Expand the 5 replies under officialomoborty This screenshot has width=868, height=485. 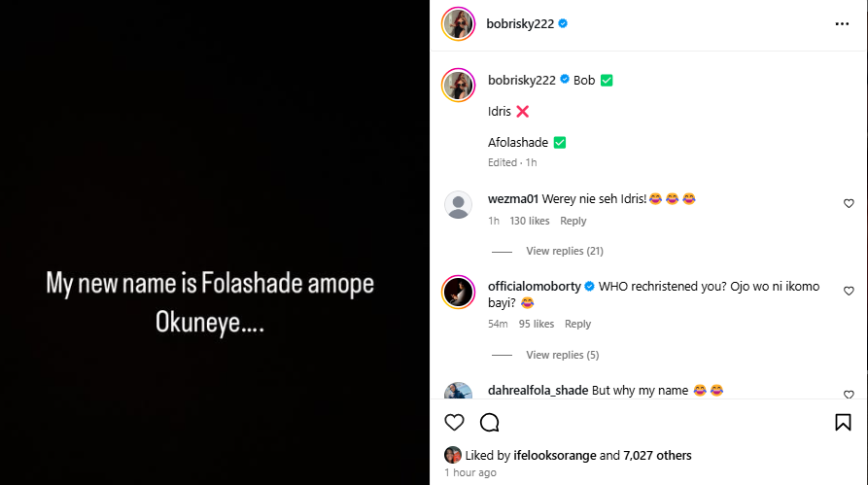[562, 355]
